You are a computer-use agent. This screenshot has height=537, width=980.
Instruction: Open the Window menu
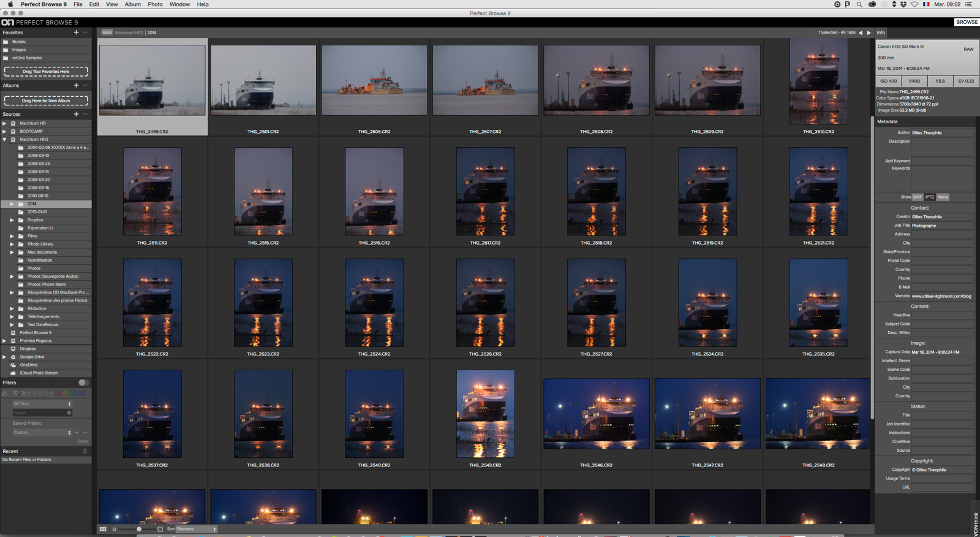179,4
